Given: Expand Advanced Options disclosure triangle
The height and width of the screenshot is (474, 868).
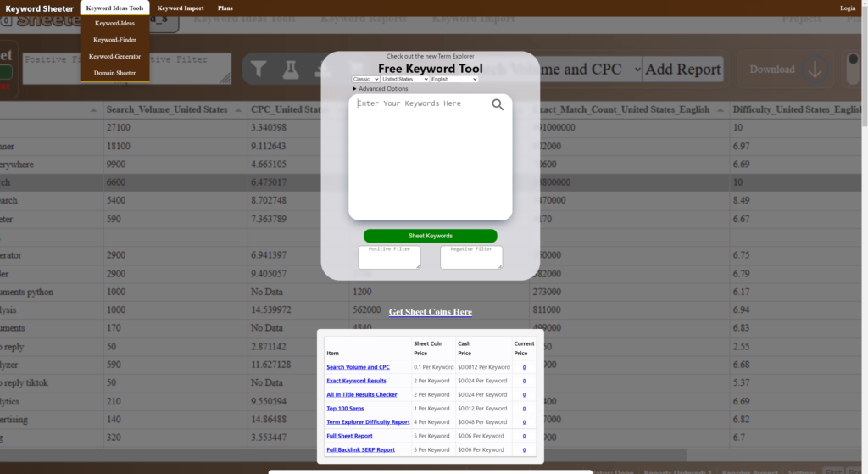Looking at the screenshot, I should [x=354, y=88].
